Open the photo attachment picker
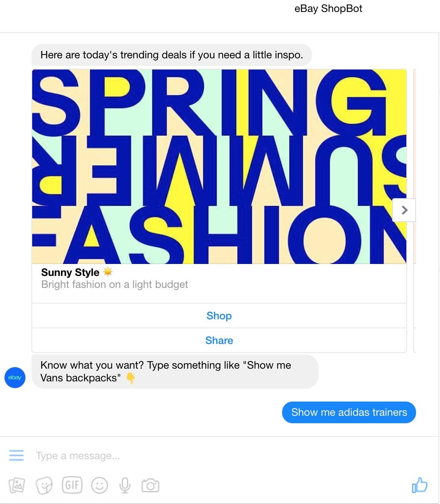 [x=16, y=486]
